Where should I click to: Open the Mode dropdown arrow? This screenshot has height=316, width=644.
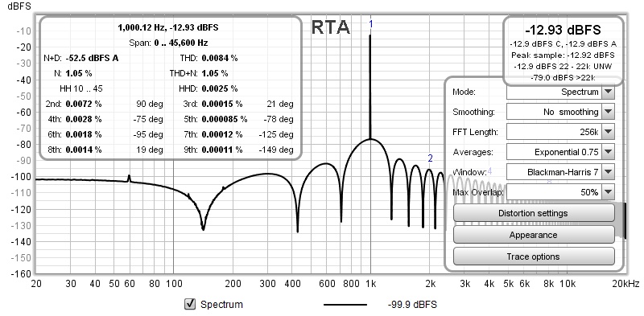[x=608, y=92]
